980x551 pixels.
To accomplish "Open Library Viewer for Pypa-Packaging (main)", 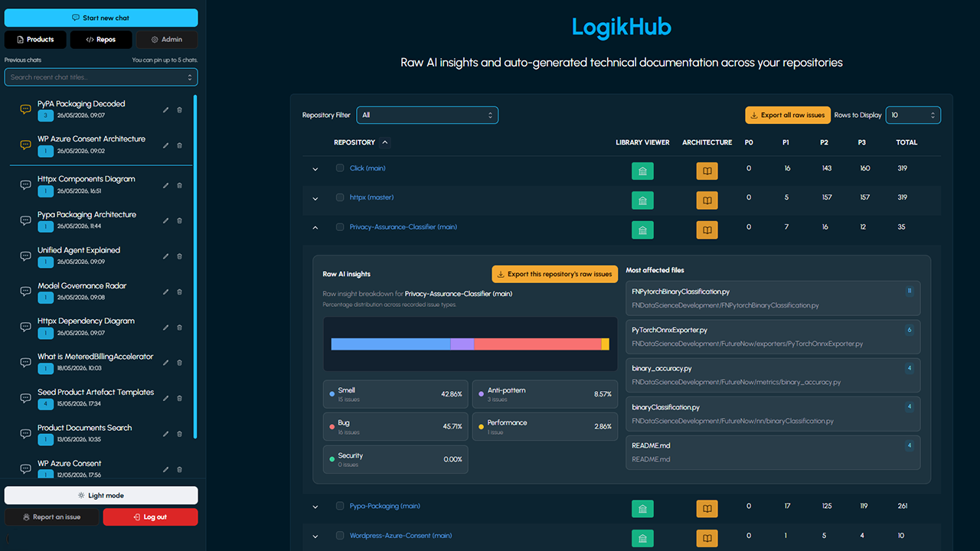I will point(642,509).
